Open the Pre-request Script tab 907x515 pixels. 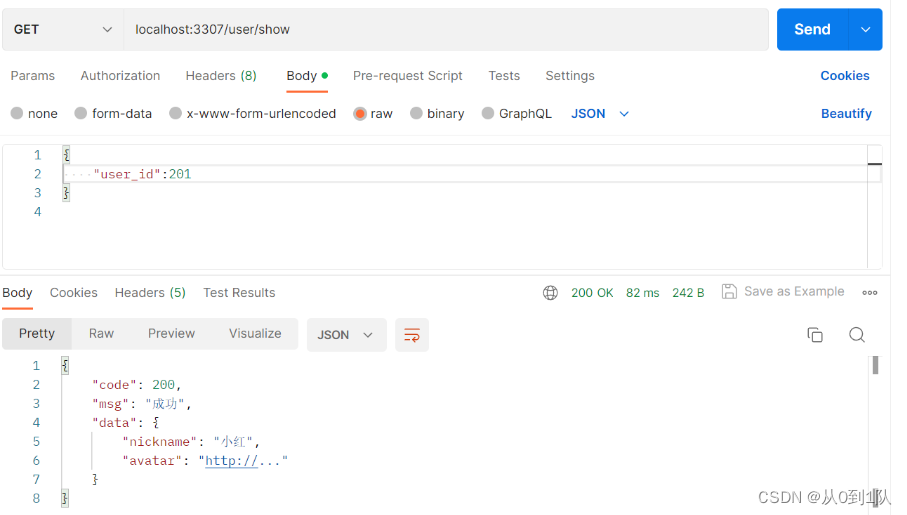[408, 76]
